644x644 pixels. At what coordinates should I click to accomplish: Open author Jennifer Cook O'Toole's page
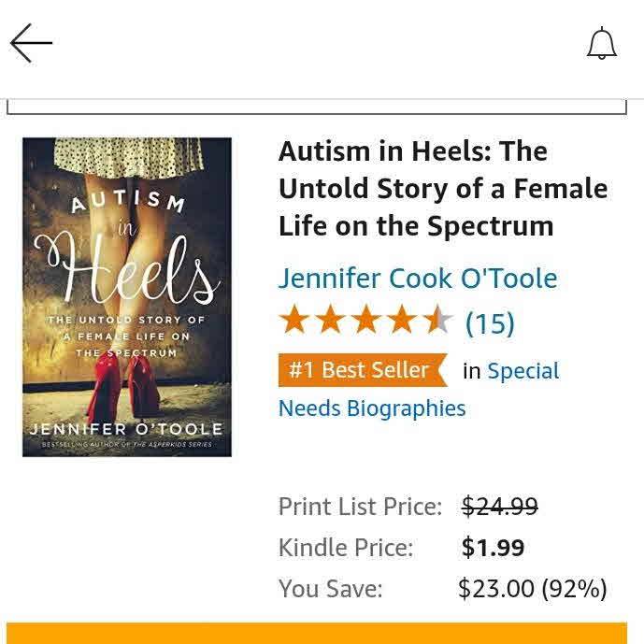click(x=417, y=279)
